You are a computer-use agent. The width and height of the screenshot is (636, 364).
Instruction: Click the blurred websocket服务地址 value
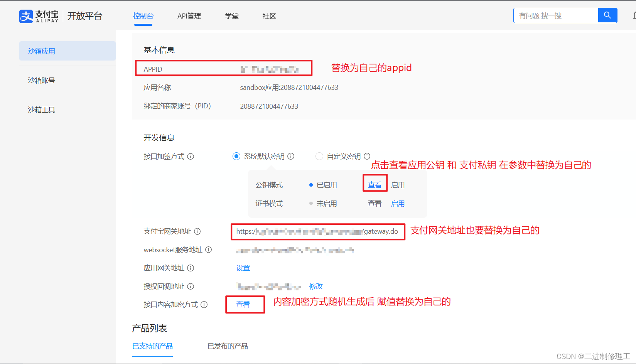point(295,250)
